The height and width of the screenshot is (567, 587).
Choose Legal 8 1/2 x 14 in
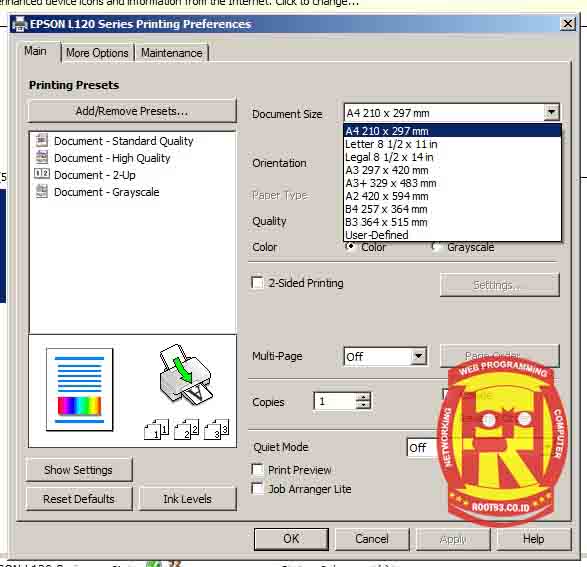point(452,157)
